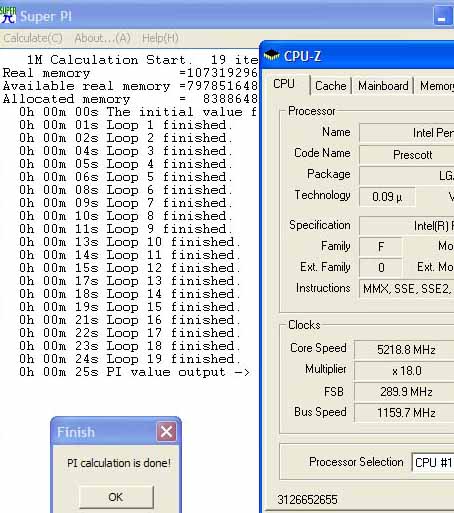Click the number 3126652655 at CPU-Z bottom
The width and height of the screenshot is (454, 513).
[x=307, y=499]
